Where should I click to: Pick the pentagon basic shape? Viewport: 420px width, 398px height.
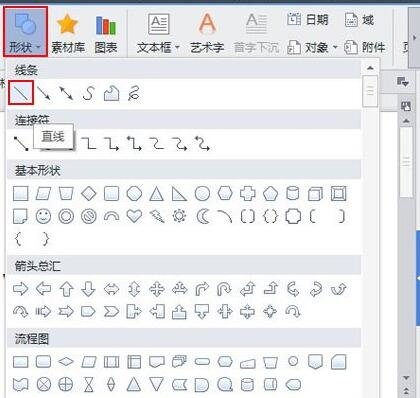pyautogui.click(x=270, y=194)
